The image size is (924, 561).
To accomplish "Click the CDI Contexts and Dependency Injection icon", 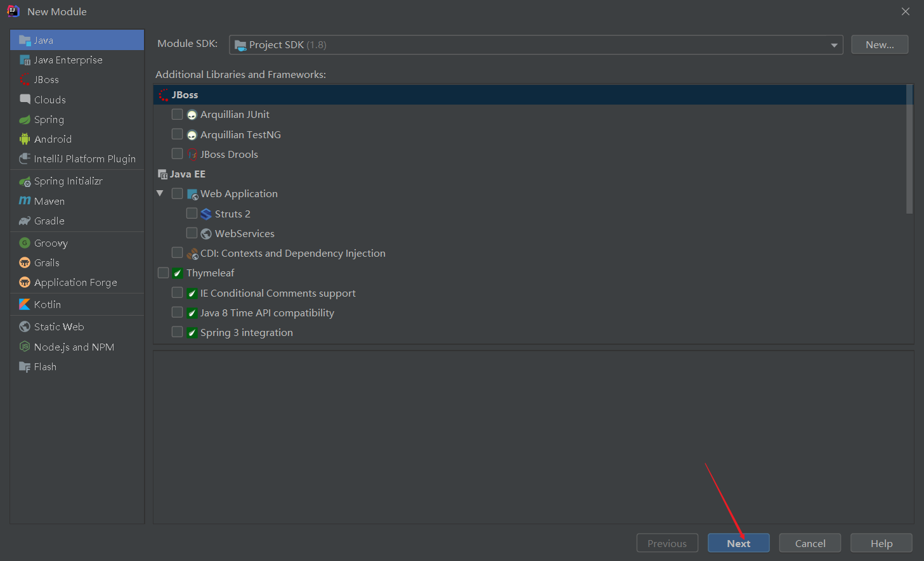I will [193, 254].
